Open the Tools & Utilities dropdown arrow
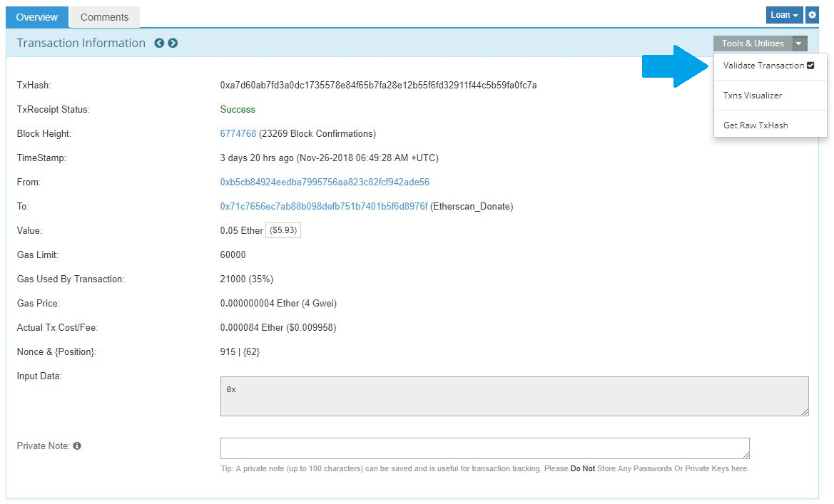Screen dimensions: 834x504 click(x=799, y=43)
